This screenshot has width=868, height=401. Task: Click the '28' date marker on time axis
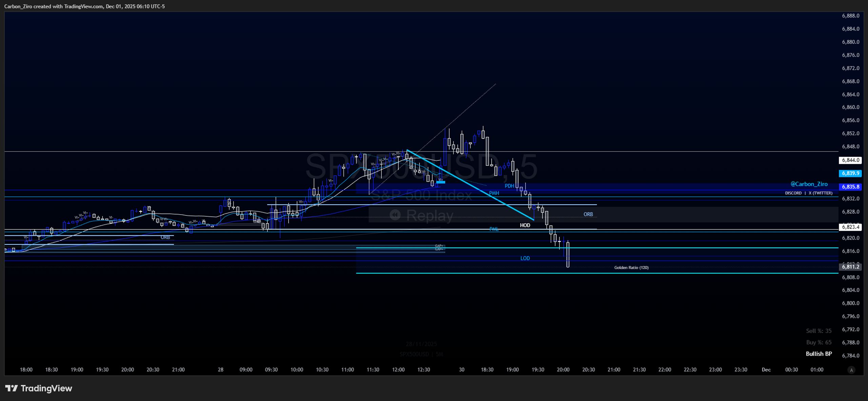(221, 370)
